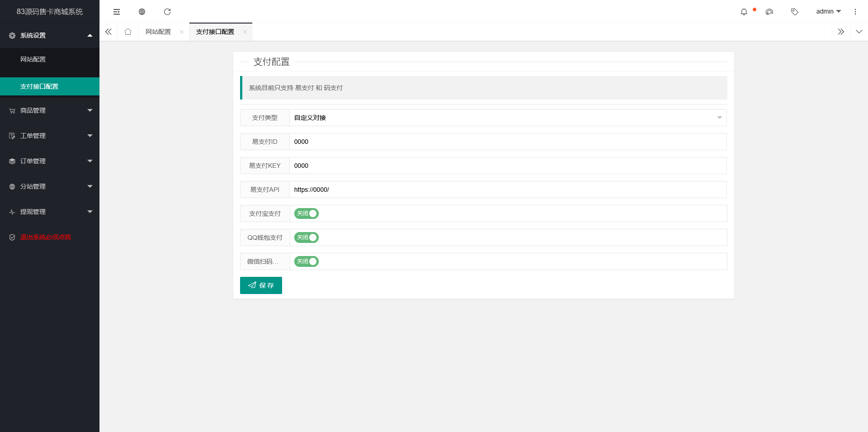Toggle the 微信扫码 payment switch
The height and width of the screenshot is (432, 868).
click(307, 261)
